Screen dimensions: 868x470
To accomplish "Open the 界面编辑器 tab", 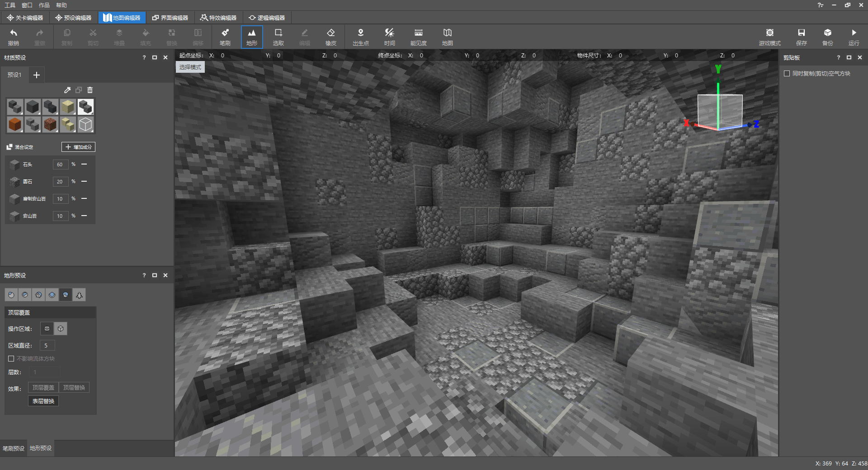I will tap(170, 18).
